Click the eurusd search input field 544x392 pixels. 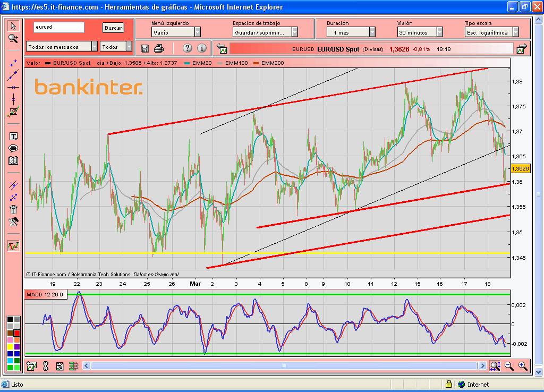point(58,27)
